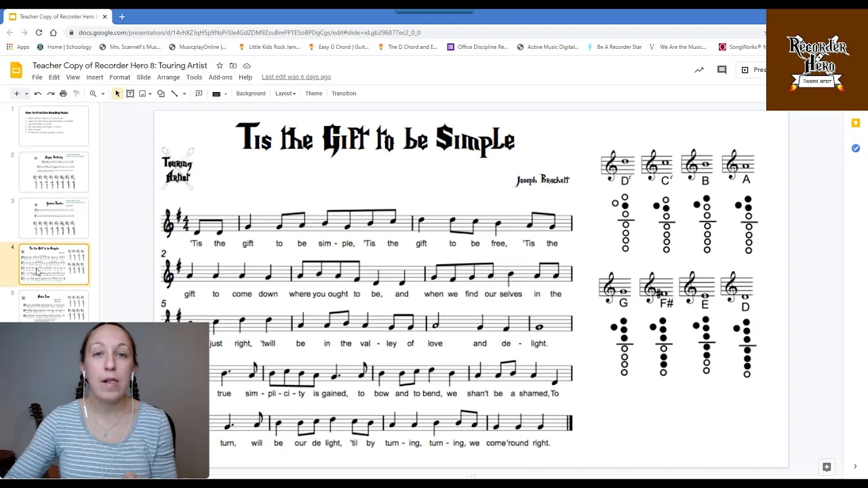Open the Little Kids Rock Jam bookmark

[x=269, y=47]
